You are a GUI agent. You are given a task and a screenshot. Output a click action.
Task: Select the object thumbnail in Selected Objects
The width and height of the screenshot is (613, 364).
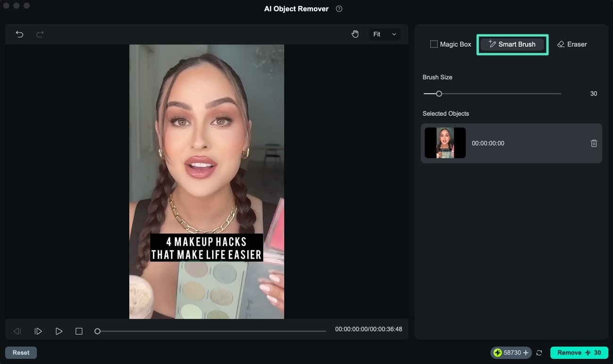click(445, 143)
